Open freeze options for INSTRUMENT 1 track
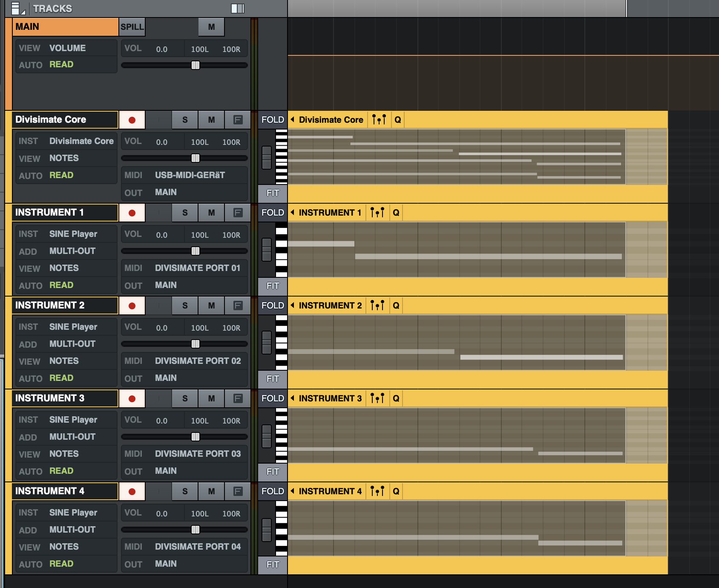The image size is (719, 588). pyautogui.click(x=238, y=213)
